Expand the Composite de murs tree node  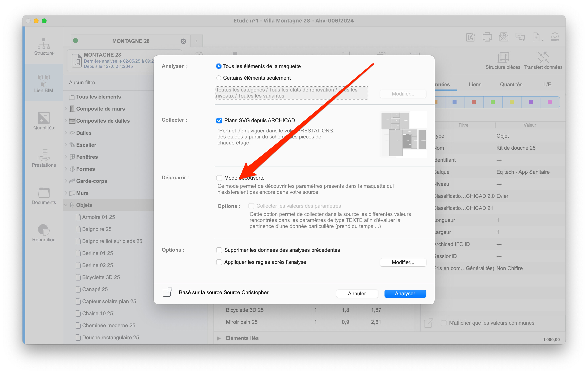coord(66,109)
